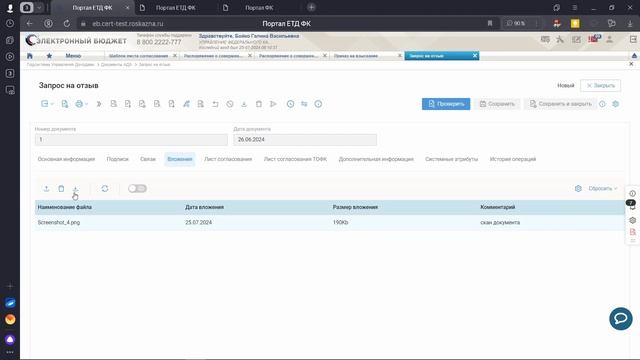Open a new browser tab
640x360 pixels.
pos(311,7)
